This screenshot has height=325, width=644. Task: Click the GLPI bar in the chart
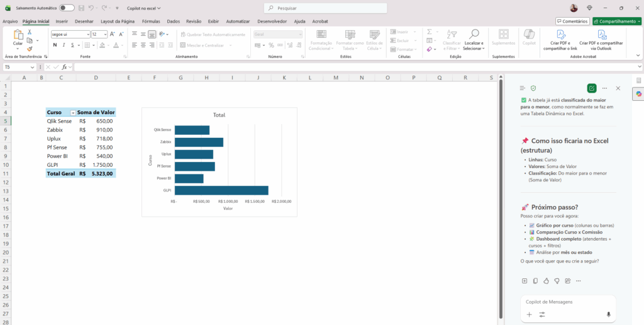221,190
